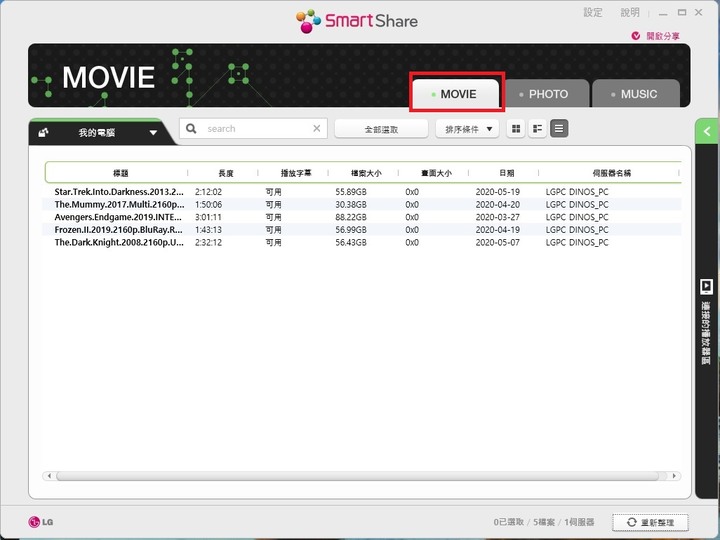Click file size 55.89GB cell
Screen dimensions: 720x540
[x=351, y=192]
